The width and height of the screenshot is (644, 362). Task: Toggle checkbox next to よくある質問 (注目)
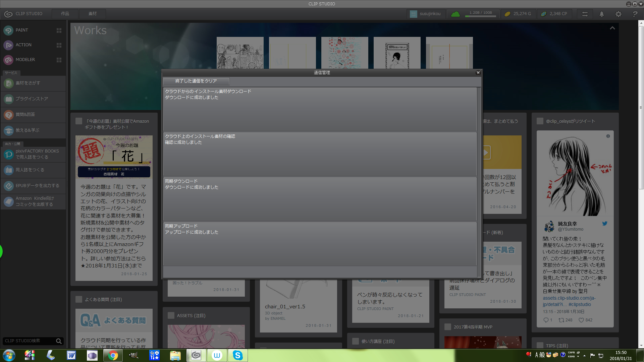point(79,299)
